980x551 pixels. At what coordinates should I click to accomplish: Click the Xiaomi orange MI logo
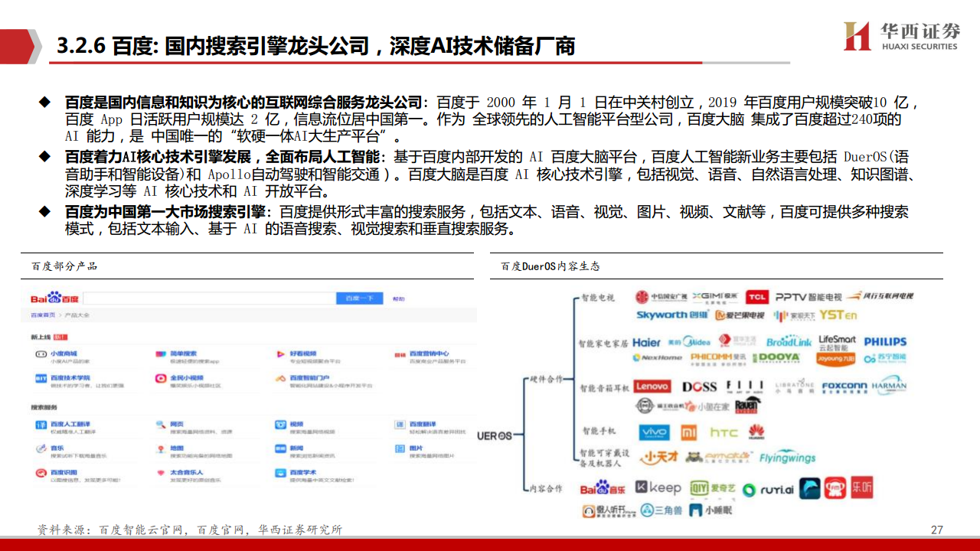click(689, 432)
